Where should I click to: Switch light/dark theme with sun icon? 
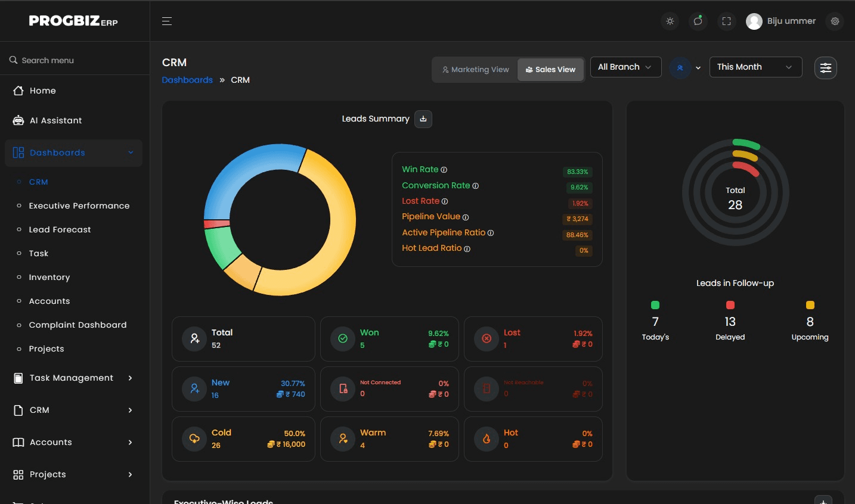(670, 21)
